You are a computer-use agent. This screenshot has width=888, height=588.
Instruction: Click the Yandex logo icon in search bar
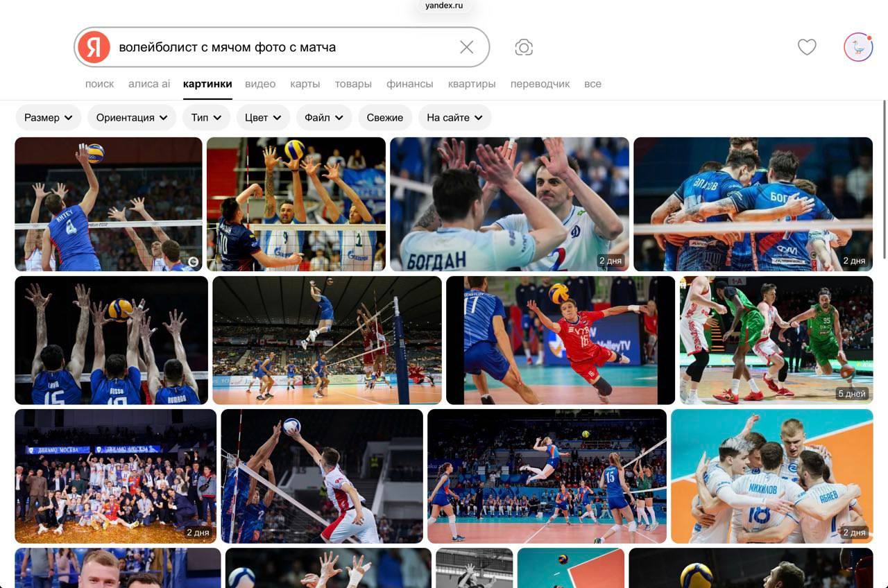point(94,47)
